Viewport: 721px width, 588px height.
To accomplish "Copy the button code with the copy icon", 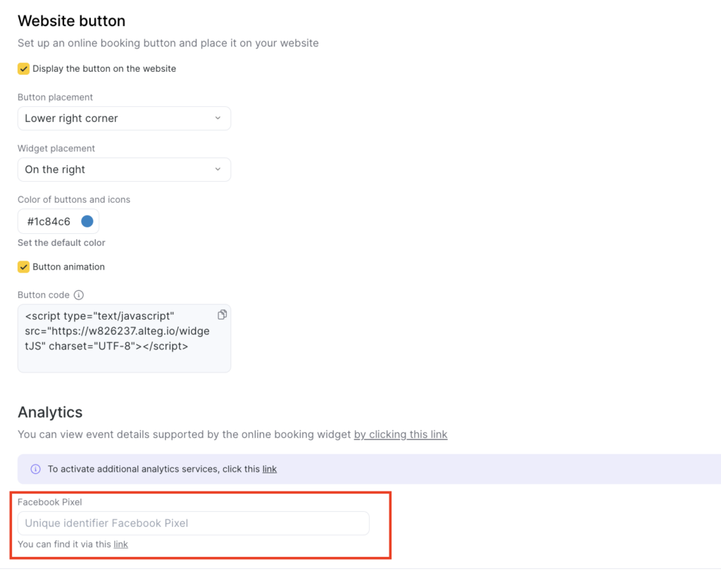I will (x=222, y=314).
